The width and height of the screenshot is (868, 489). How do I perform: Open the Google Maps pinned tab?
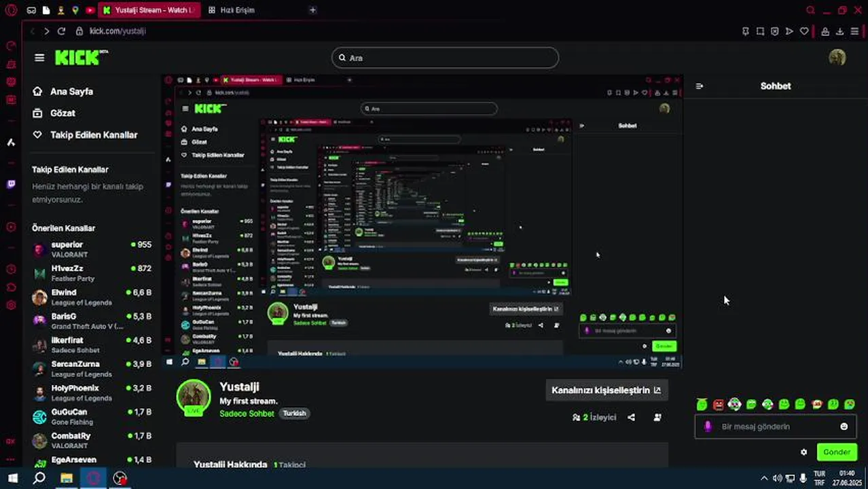75,10
